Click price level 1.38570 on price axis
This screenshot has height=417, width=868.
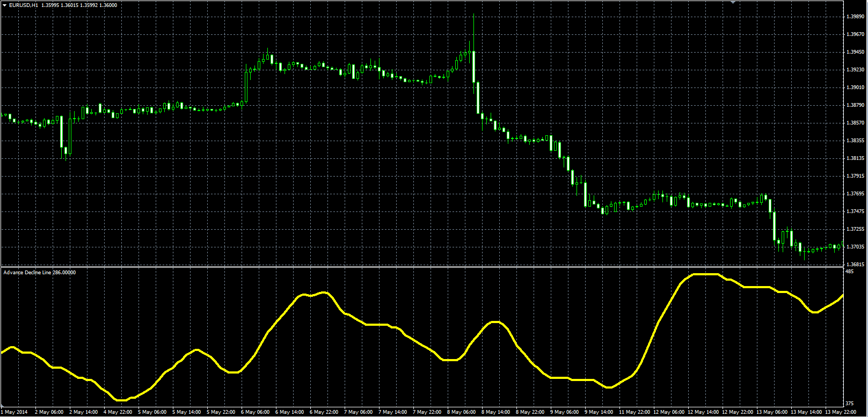tap(855, 123)
